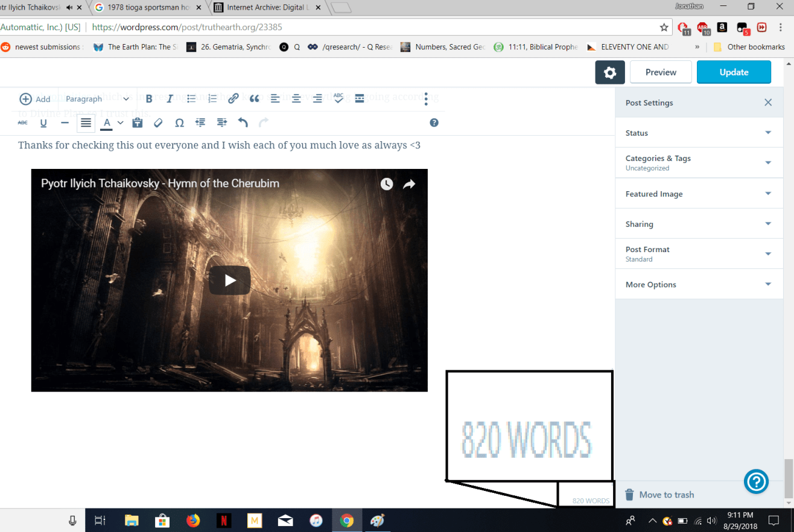Viewport: 794px width, 532px height.
Task: Toggle bold formatting in the editor toolbar
Action: [x=149, y=99]
